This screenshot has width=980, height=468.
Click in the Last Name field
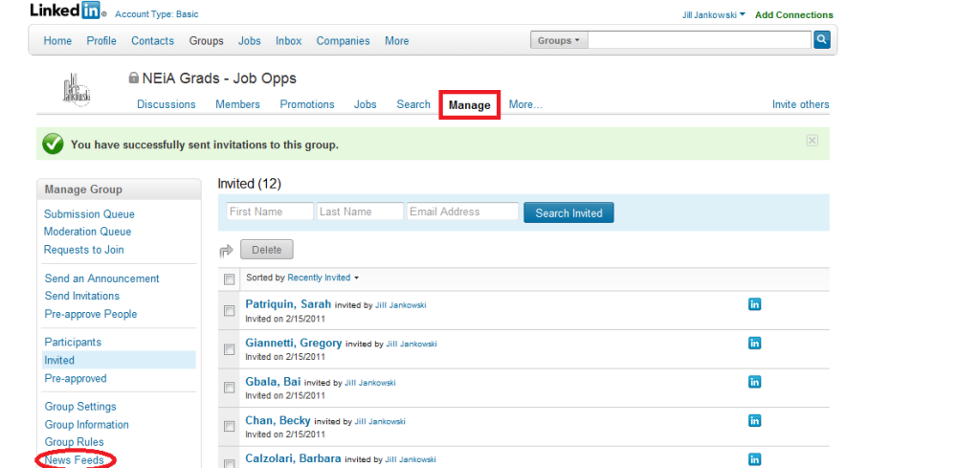pos(360,212)
